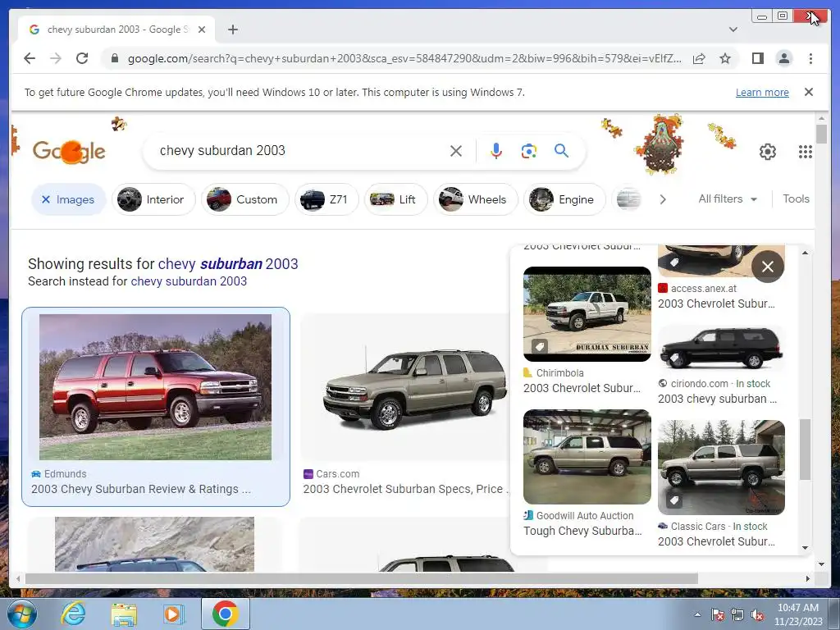840x630 pixels.
Task: Open the Windows Start menu
Action: point(22,614)
